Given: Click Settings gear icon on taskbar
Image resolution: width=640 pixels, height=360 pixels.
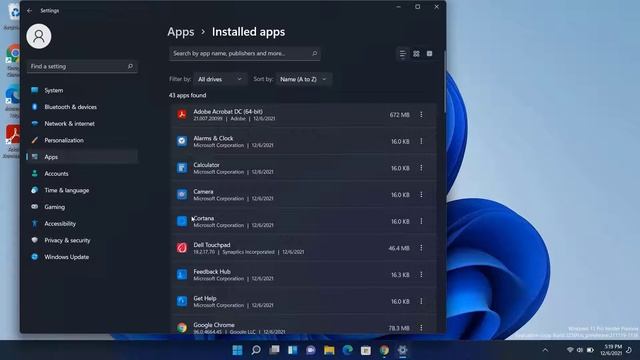Looking at the screenshot, I should click(x=402, y=350).
